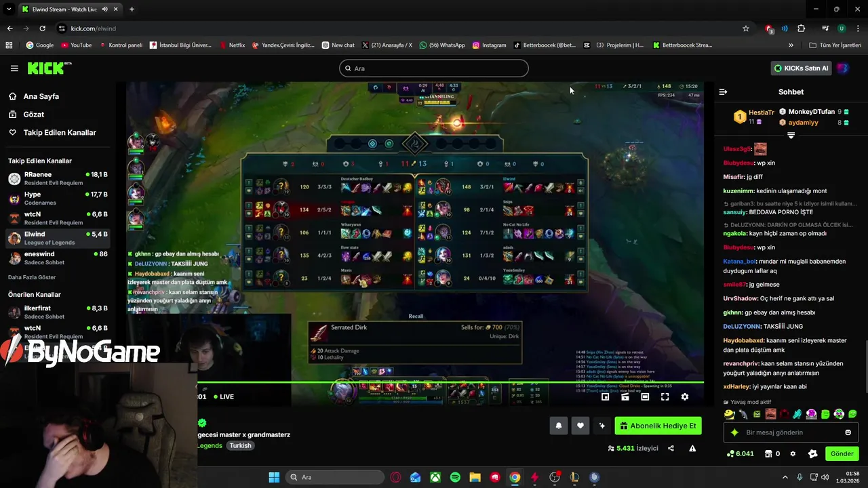The width and height of the screenshot is (868, 488).
Task: Open the profile avatar menu on Kick
Action: point(843,68)
